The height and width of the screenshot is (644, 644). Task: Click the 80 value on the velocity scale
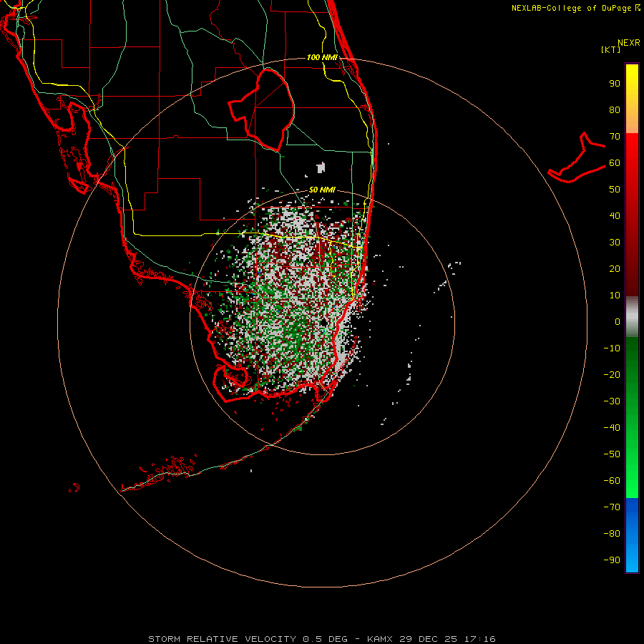point(615,110)
